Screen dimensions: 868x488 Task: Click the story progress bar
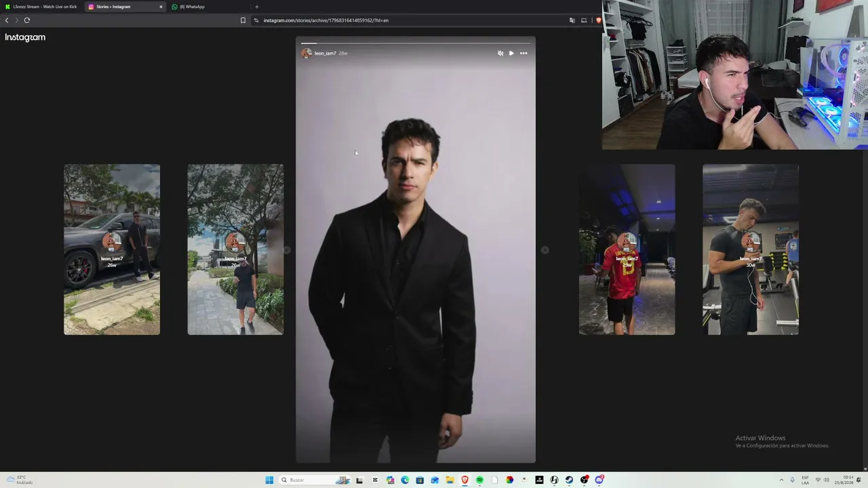tap(416, 43)
